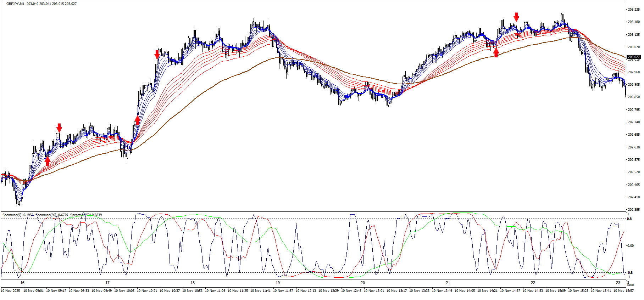The height and width of the screenshot is (300, 644).
Task: Click hour marker 16 below the indicator
Action: pos(22,283)
